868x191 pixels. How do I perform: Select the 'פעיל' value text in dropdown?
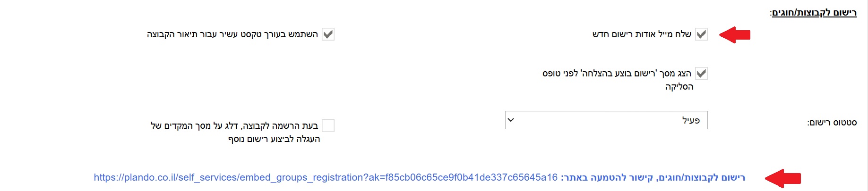[691, 120]
